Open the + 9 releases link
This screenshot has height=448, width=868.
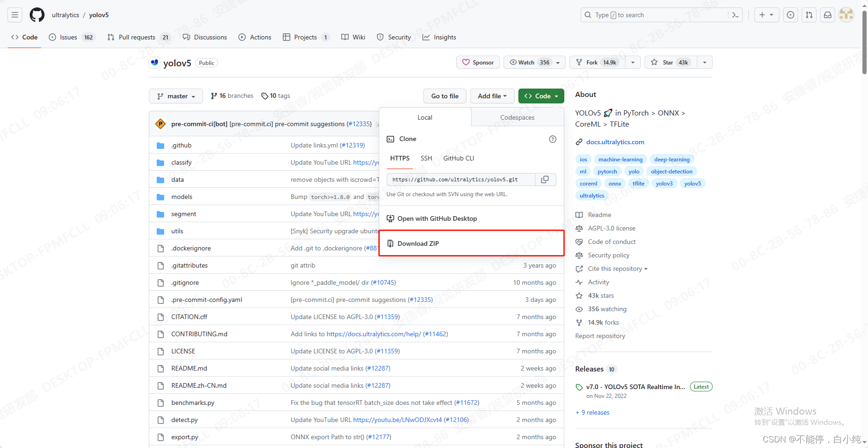593,412
